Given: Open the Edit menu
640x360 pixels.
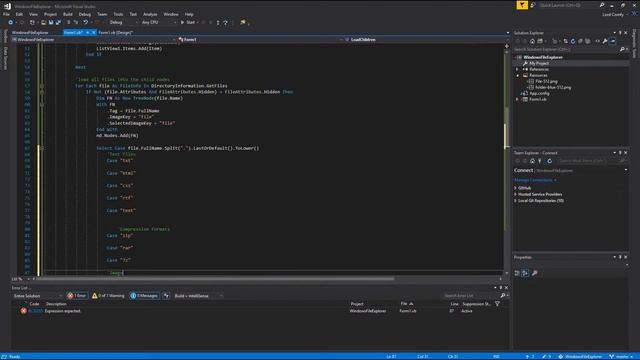Looking at the screenshot, I should coord(19,14).
